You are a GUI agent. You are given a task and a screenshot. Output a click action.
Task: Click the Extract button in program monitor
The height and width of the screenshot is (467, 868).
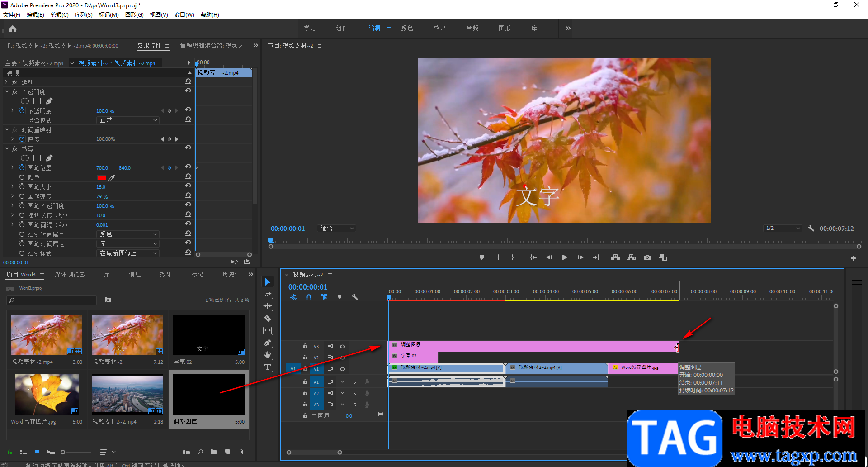632,257
